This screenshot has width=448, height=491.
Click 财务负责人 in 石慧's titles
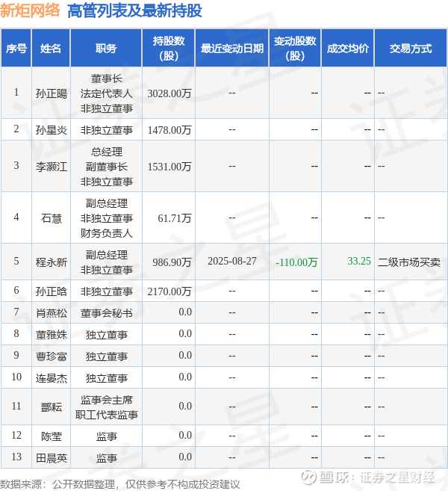point(106,233)
